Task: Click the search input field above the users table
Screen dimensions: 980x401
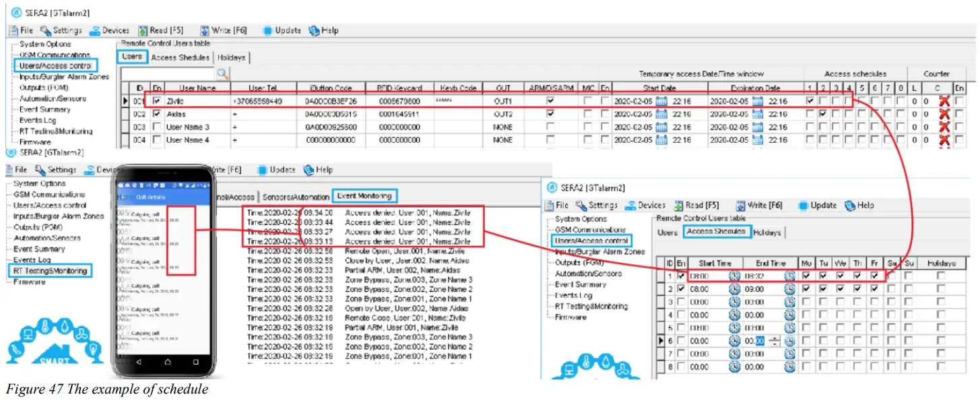Action: click(x=167, y=73)
